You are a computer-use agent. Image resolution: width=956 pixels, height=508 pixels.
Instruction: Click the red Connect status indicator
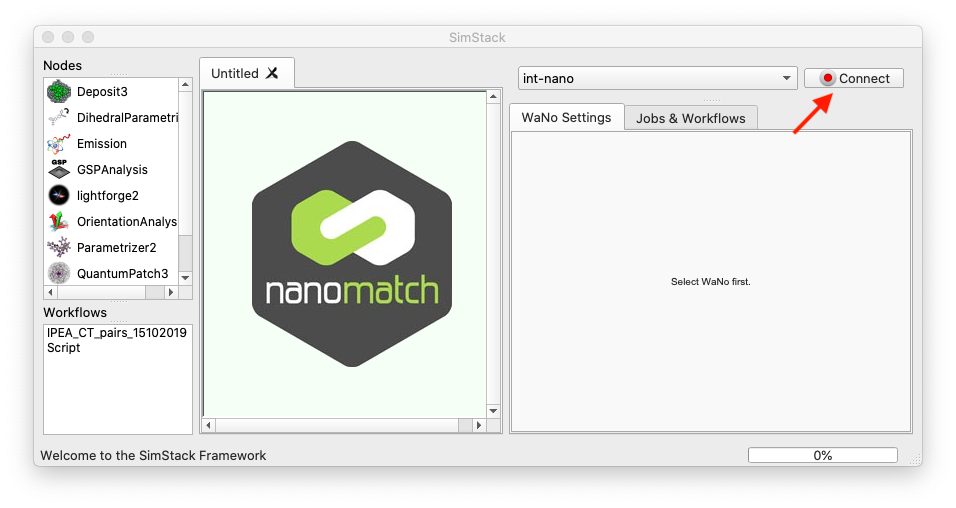pos(827,78)
